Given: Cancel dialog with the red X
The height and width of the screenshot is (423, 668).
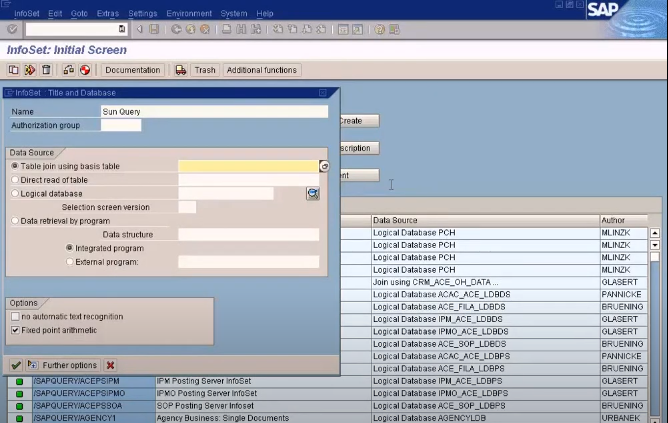Looking at the screenshot, I should (x=110, y=365).
